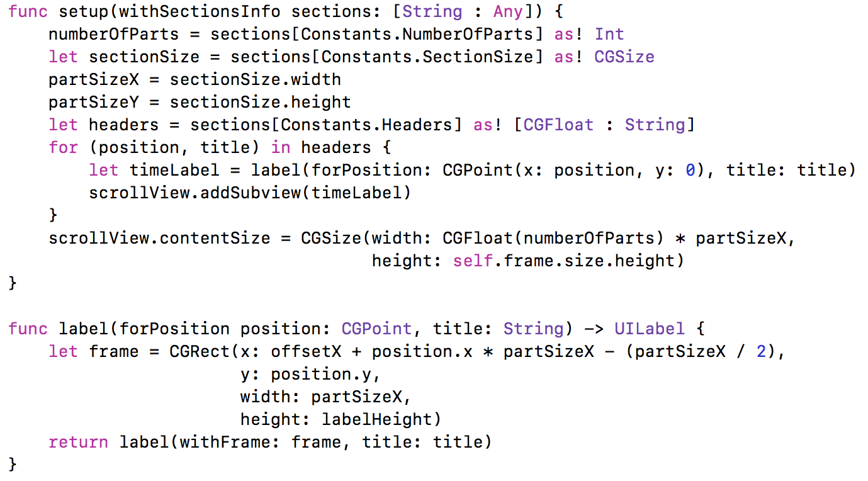Click the return keyword
The height and width of the screenshot is (481, 868).
79,442
